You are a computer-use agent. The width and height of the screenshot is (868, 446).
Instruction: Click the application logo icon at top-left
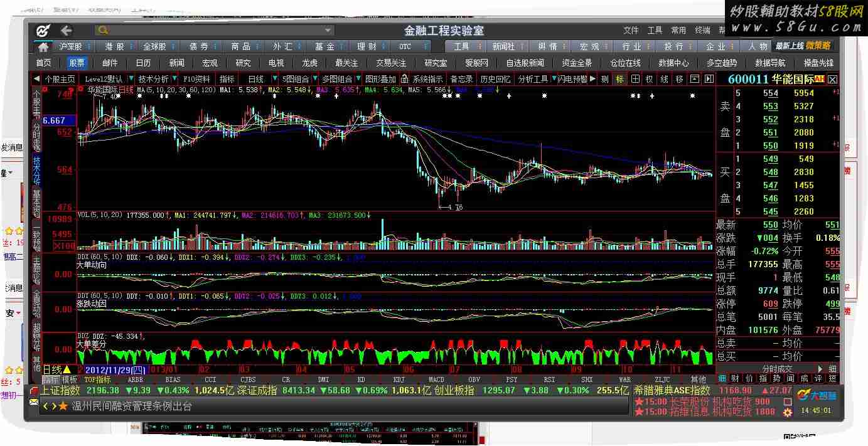click(43, 31)
